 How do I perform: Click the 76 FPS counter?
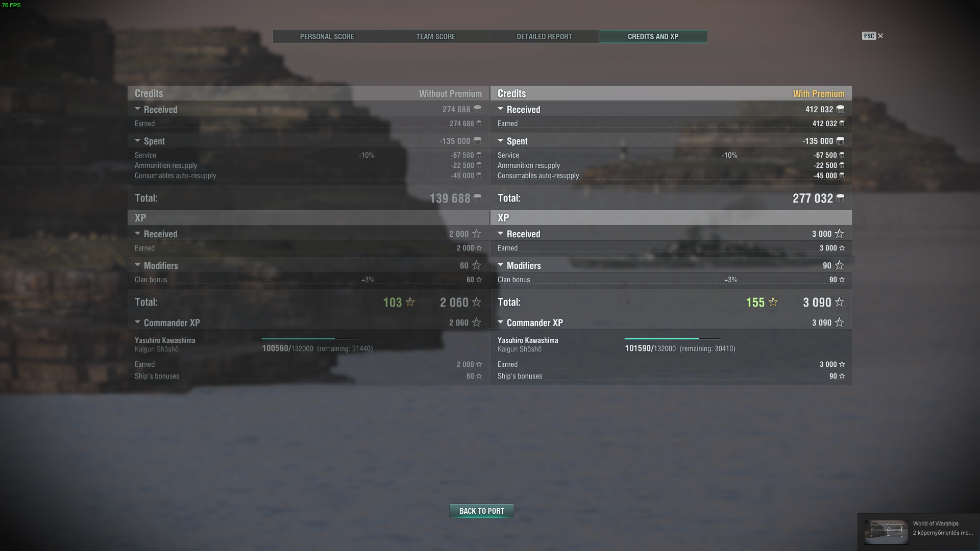click(11, 5)
